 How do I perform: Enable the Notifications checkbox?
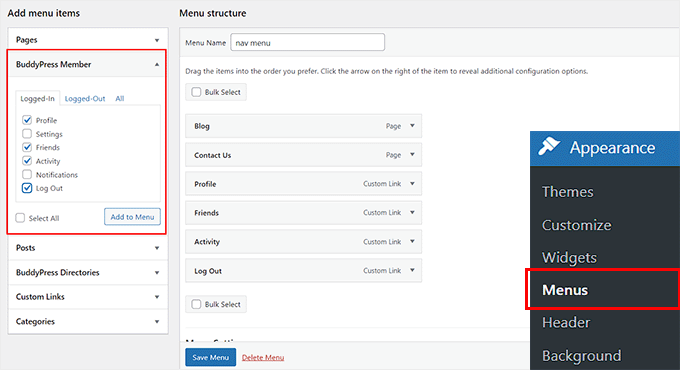coord(27,174)
